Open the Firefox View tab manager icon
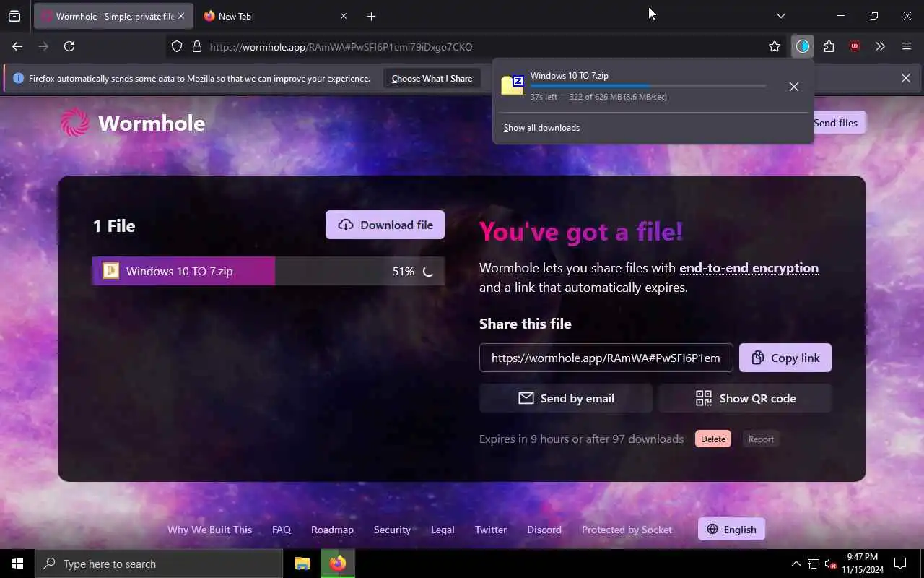The image size is (924, 578). [14, 16]
